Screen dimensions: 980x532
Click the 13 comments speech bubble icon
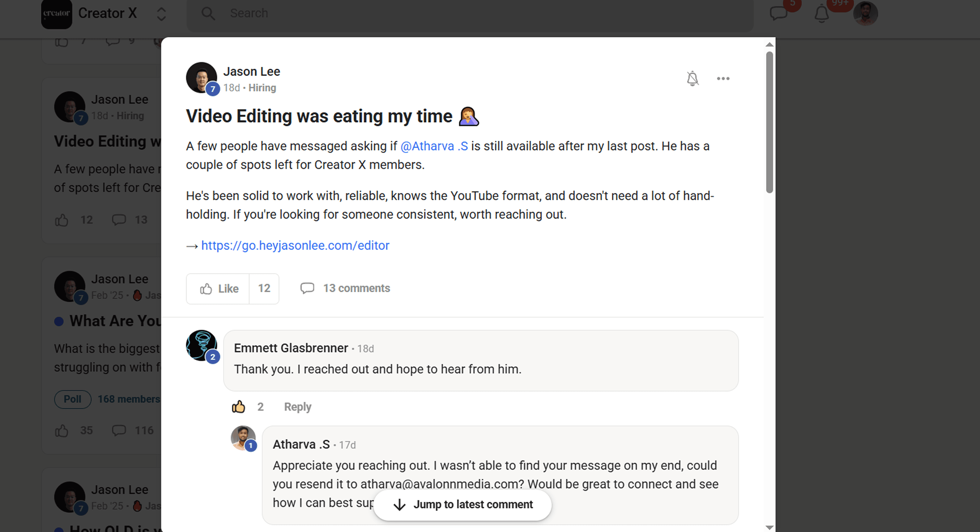coord(307,288)
